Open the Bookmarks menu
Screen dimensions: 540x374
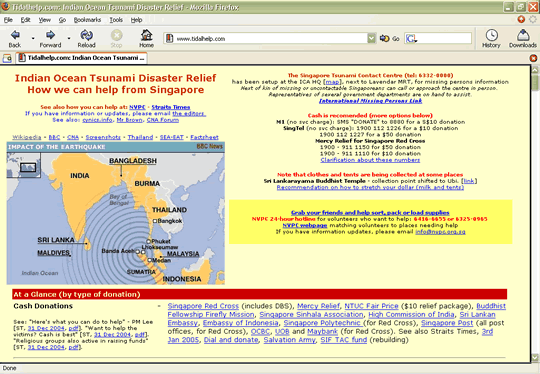click(x=87, y=20)
